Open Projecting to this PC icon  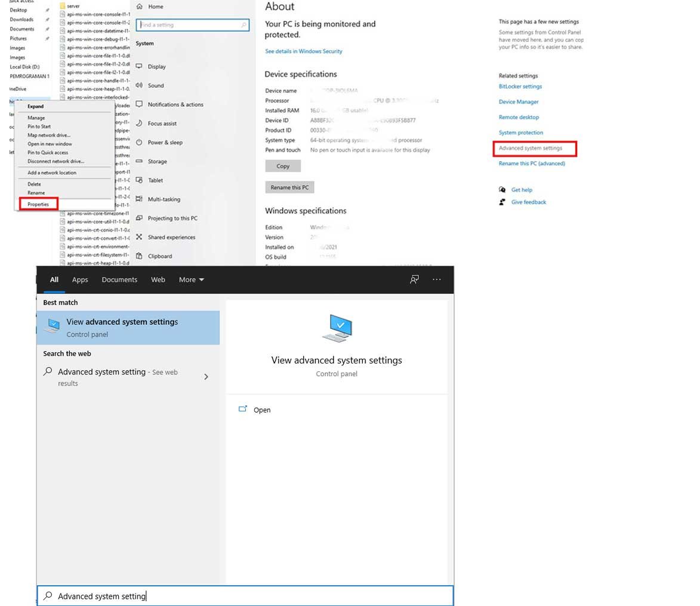[x=139, y=218]
